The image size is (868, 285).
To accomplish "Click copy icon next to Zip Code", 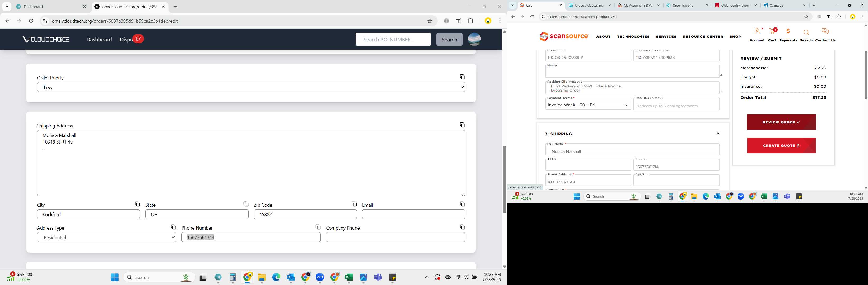I will tap(354, 204).
